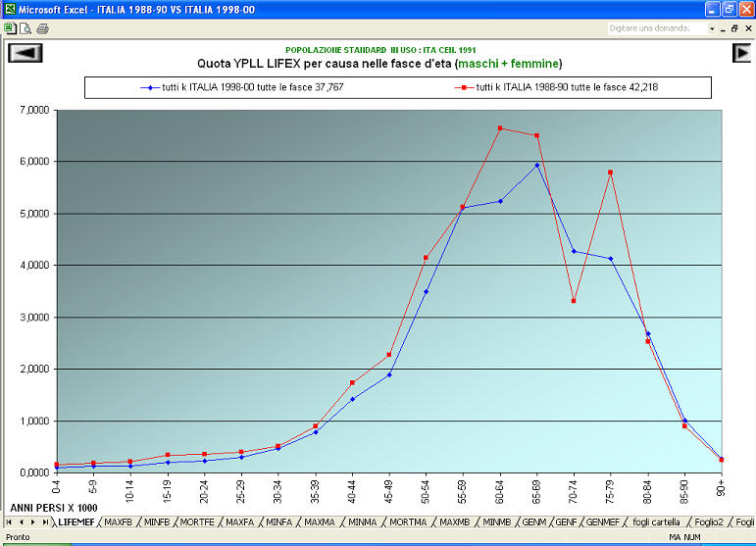Click the right arrow navigation button
The height and width of the screenshot is (546, 756).
point(741,53)
